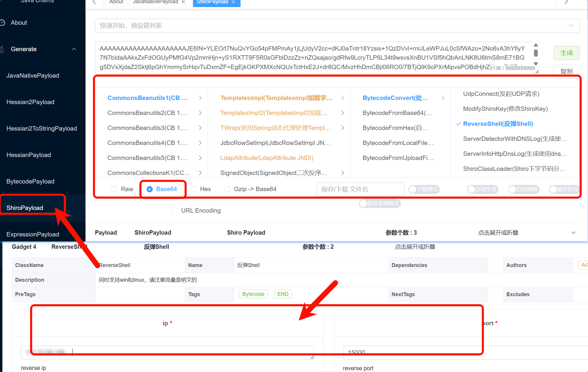Click the Java logo icon beside Generate
The width and height of the screenshot is (588, 372).
click(2, 49)
